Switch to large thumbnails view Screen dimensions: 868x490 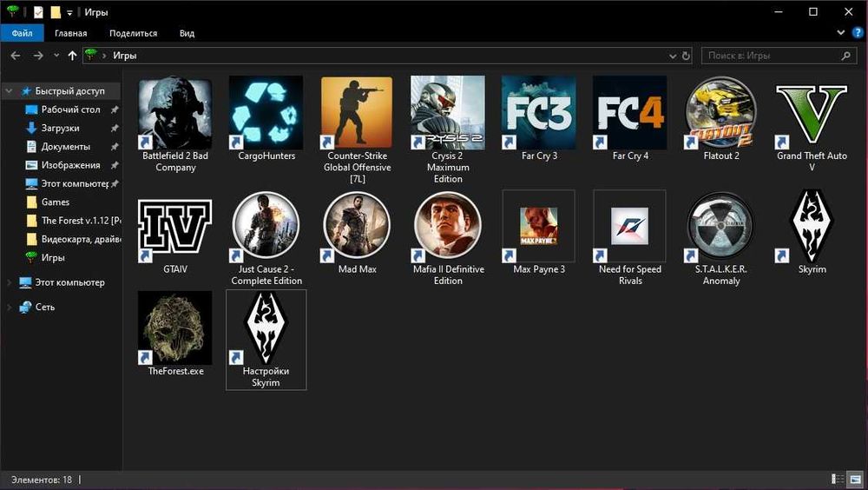[856, 479]
